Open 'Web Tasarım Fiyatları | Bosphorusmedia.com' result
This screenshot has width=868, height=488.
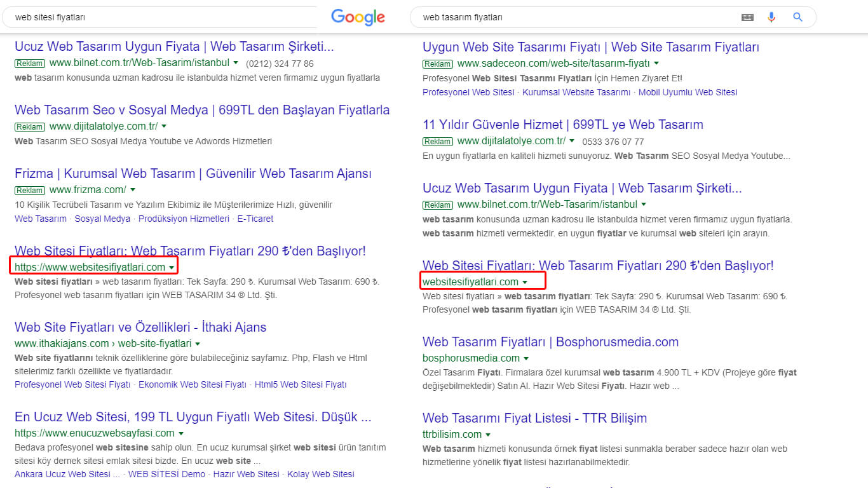pyautogui.click(x=551, y=342)
